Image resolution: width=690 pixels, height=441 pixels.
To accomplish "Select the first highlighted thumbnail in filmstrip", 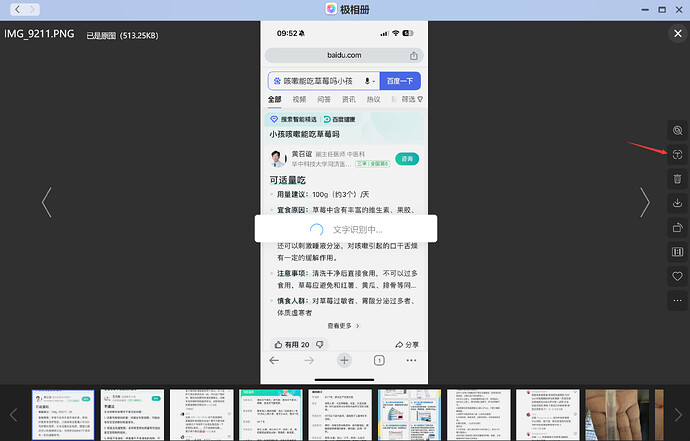I will coord(63,414).
